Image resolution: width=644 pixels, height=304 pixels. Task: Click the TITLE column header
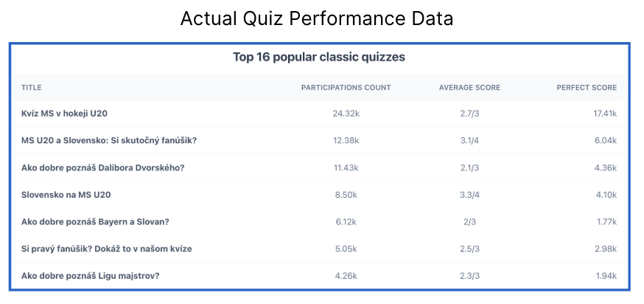pyautogui.click(x=31, y=88)
